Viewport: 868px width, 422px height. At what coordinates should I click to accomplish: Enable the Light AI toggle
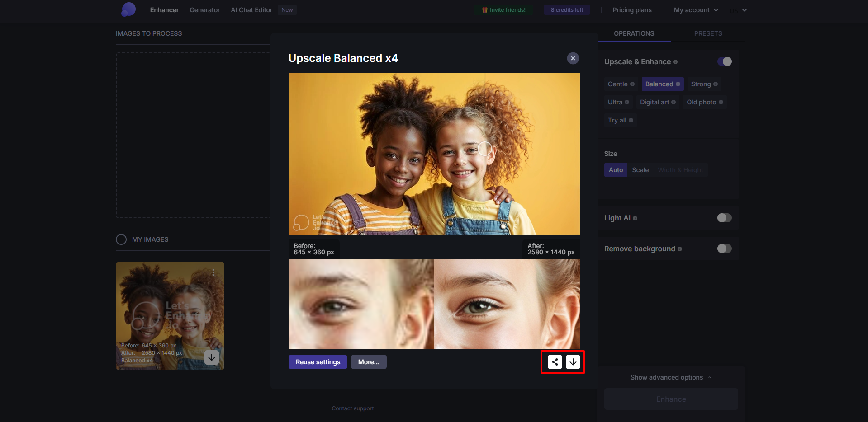pos(724,218)
